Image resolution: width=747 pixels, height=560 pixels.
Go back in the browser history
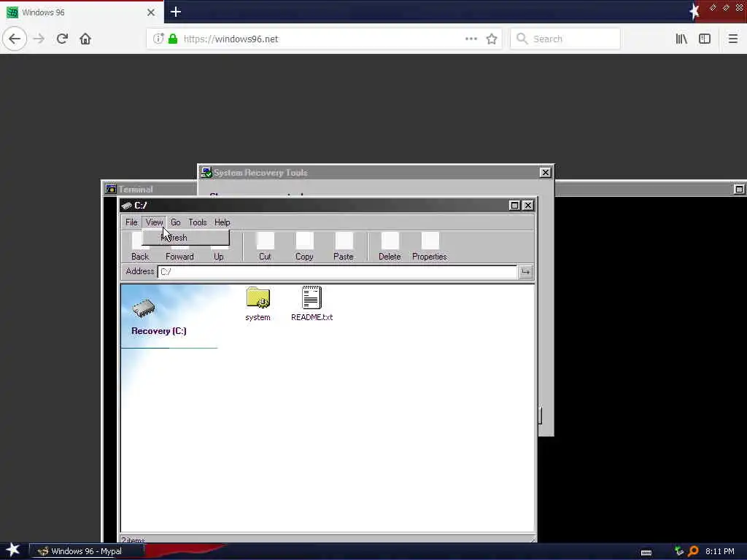coord(15,39)
